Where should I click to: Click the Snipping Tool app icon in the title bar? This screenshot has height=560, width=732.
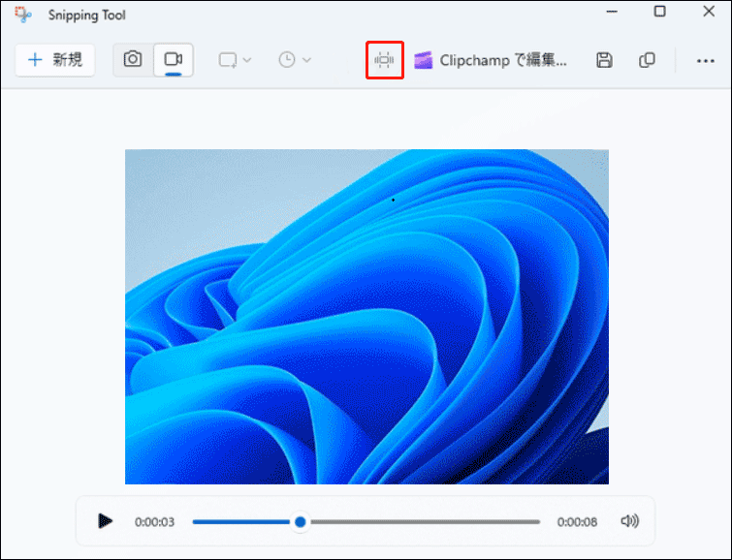pos(22,15)
